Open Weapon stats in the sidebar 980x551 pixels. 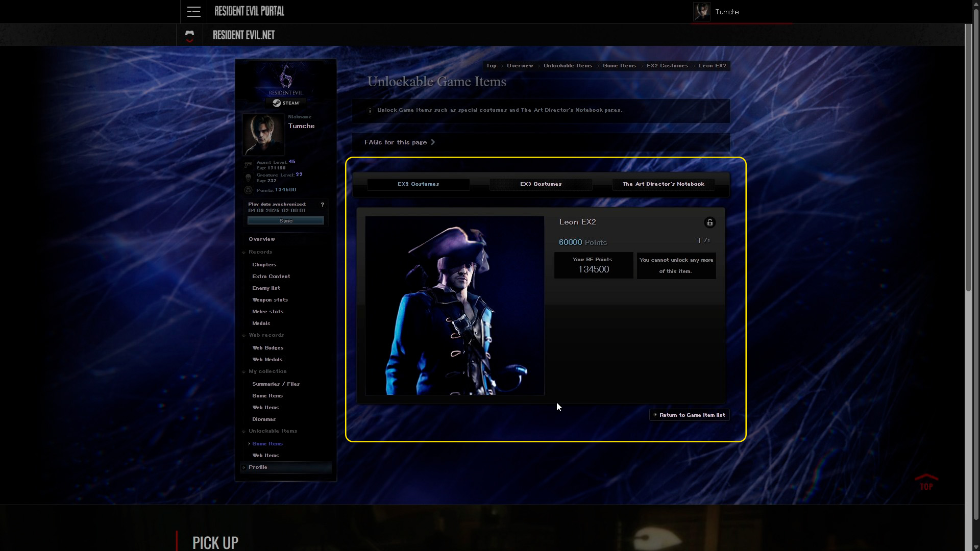pos(270,300)
